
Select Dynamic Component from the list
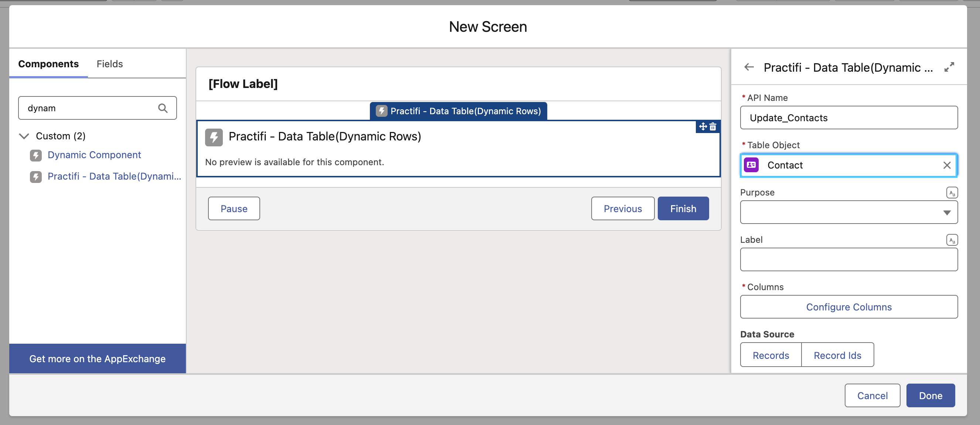point(94,155)
